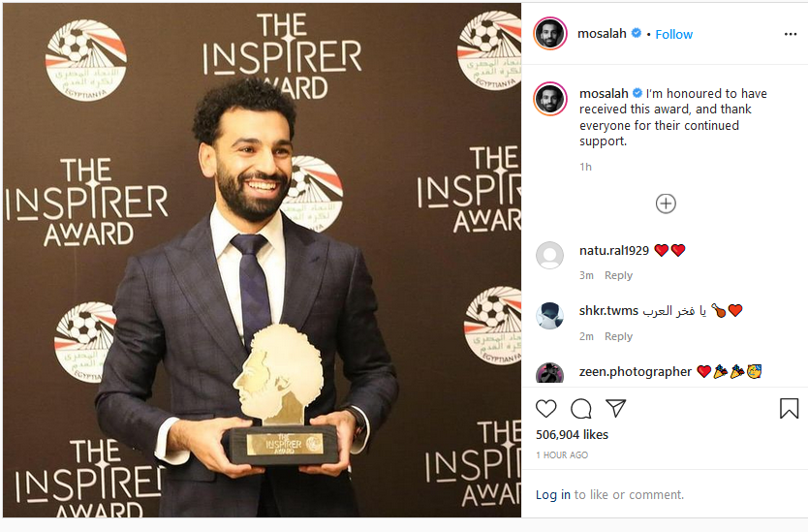Load more comments with plus circle button
This screenshot has height=532, width=808.
[x=666, y=203]
